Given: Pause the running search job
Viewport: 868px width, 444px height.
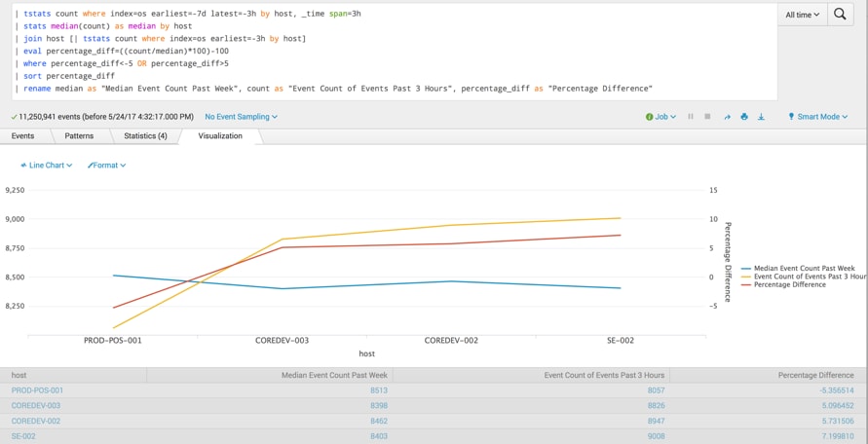Looking at the screenshot, I should coord(691,117).
